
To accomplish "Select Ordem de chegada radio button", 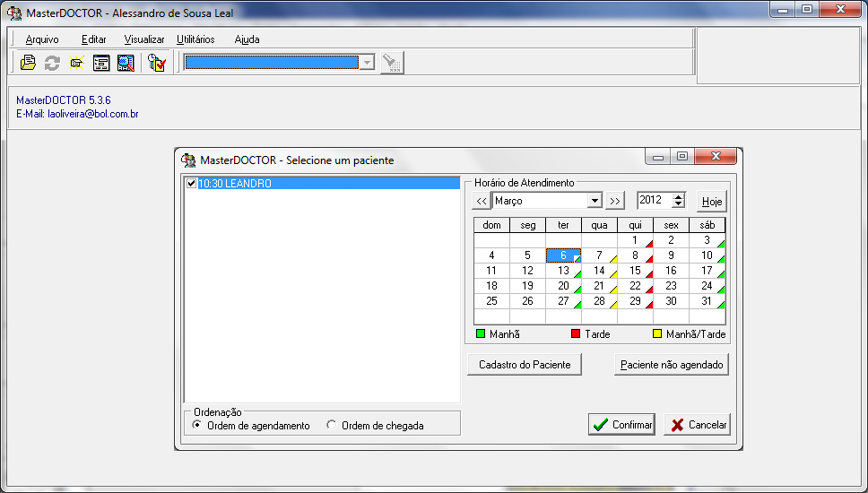I will pyautogui.click(x=331, y=425).
